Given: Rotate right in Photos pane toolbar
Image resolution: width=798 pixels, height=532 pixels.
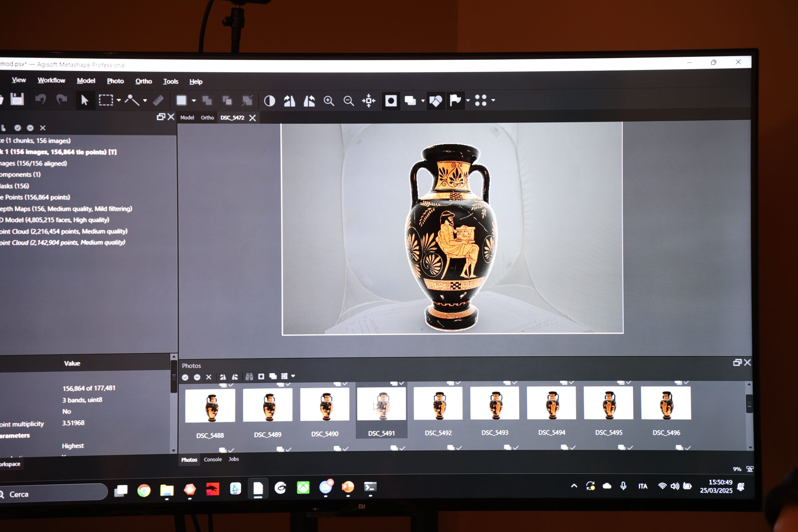Looking at the screenshot, I should pyautogui.click(x=223, y=377).
